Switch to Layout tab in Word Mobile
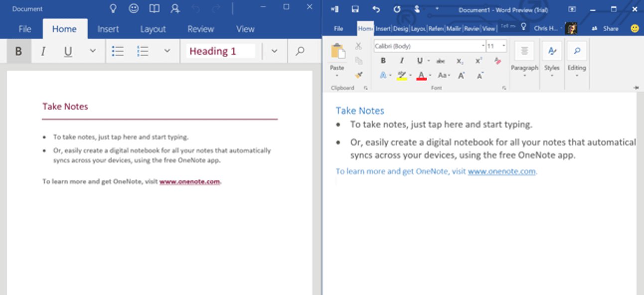Viewport: 644px width, 295px height. 153,29
